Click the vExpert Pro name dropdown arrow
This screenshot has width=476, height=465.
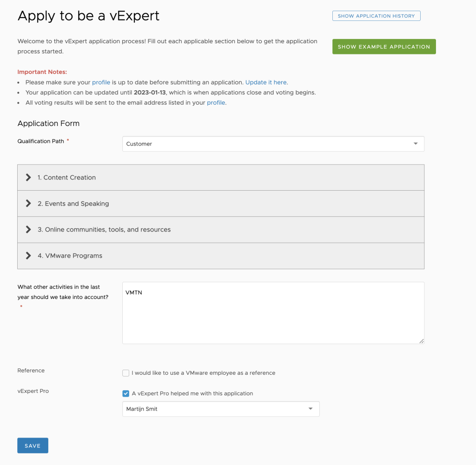311,409
